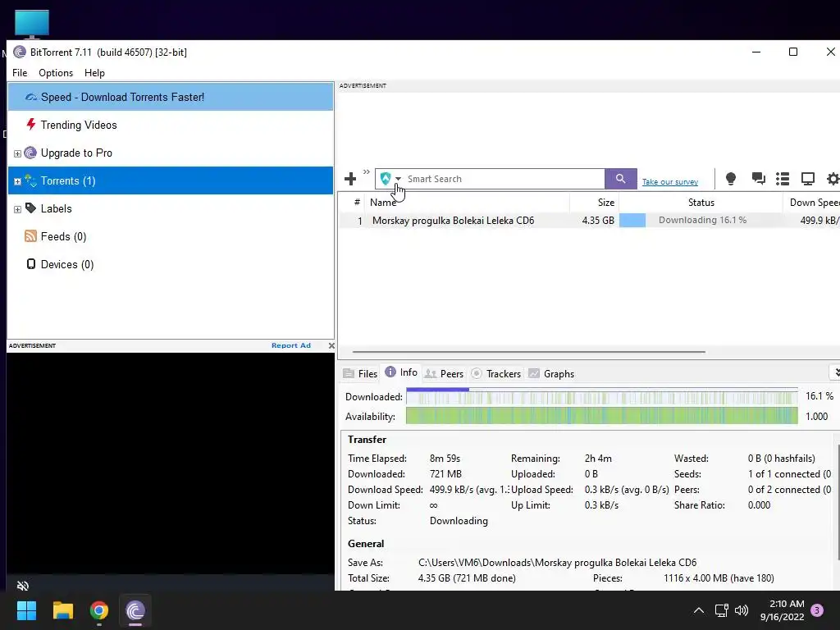Unmute the ad video speaker icon
This screenshot has width=840, height=630.
click(22, 586)
